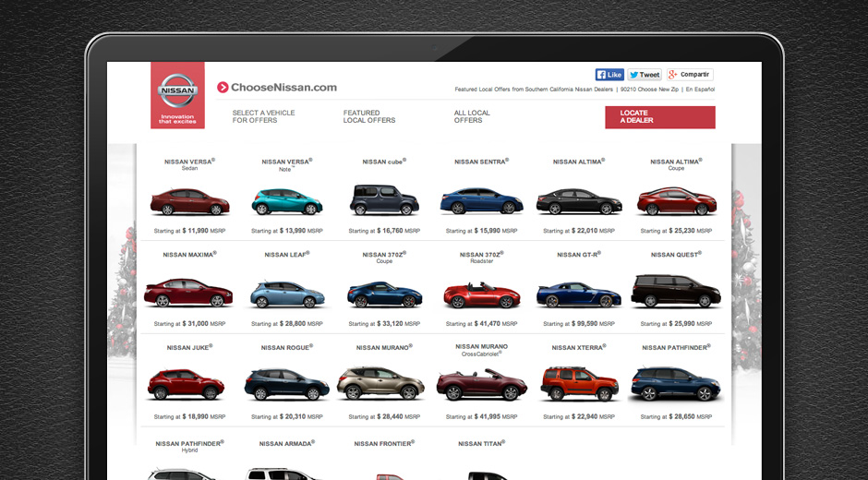868x480 pixels.
Task: Go to the All Local Offers section
Action: 472,116
